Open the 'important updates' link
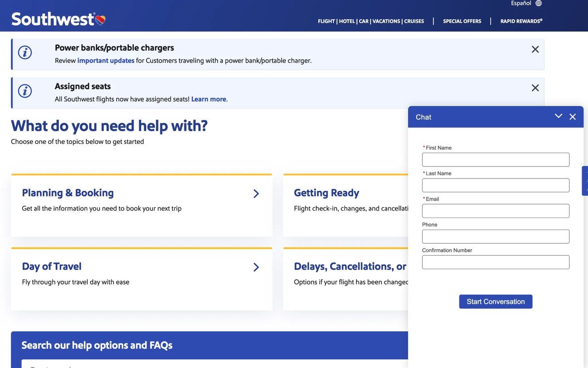This screenshot has width=588, height=368. pos(106,61)
